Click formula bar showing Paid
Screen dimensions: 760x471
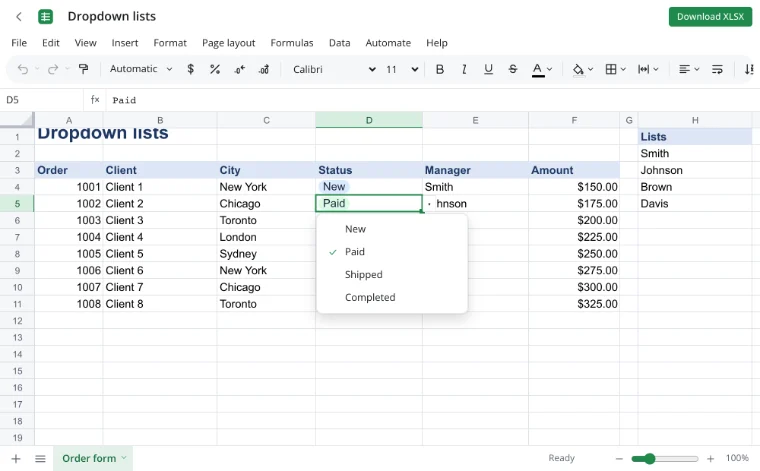(x=431, y=100)
